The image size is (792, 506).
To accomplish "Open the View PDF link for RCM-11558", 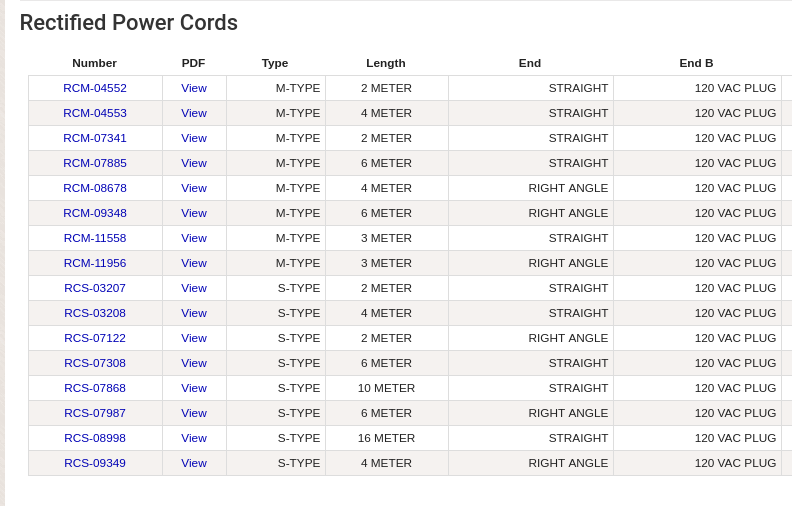I will (x=194, y=238).
